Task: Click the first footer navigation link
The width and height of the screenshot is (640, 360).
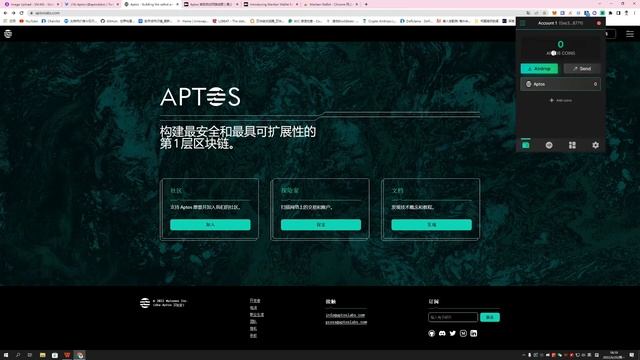Action: click(x=255, y=300)
